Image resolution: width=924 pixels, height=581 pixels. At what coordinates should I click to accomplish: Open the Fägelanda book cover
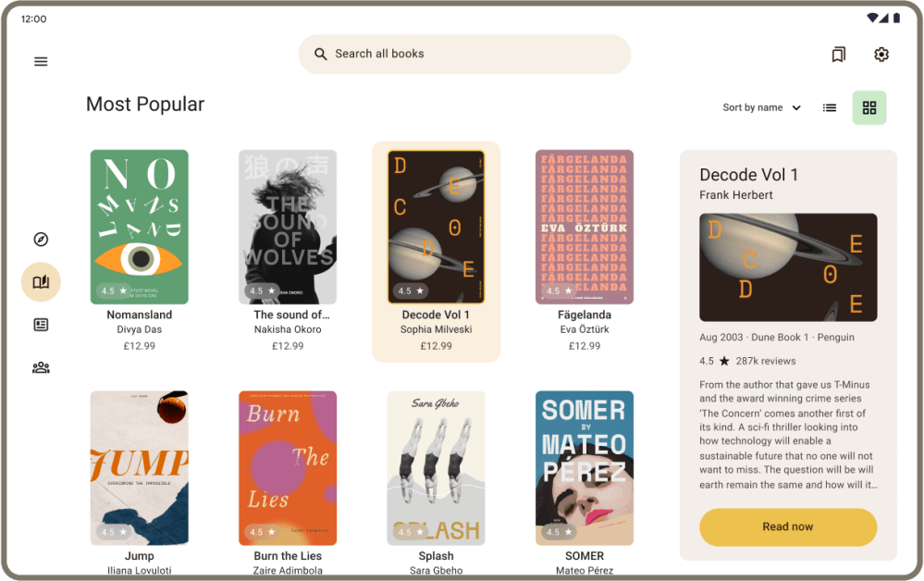coord(584,227)
